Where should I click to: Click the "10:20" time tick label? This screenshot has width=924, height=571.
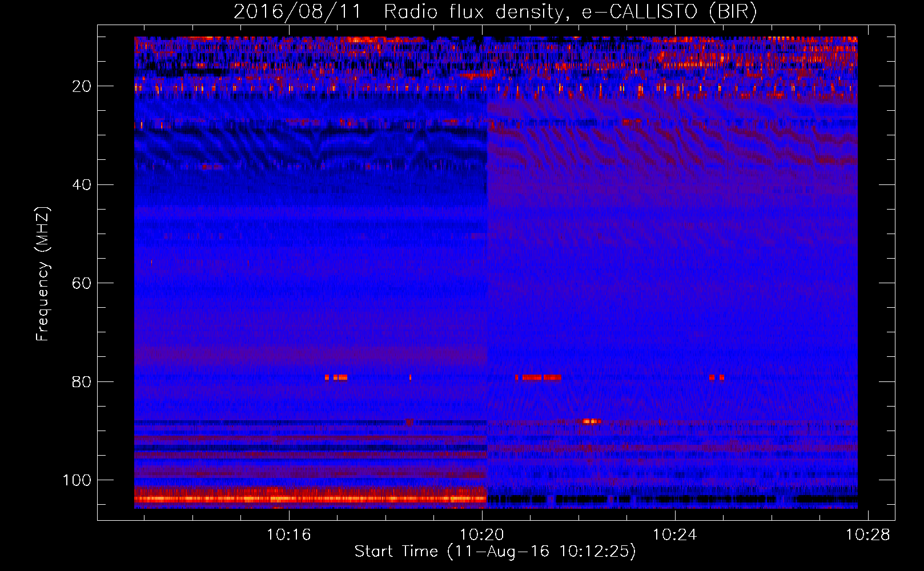(482, 535)
